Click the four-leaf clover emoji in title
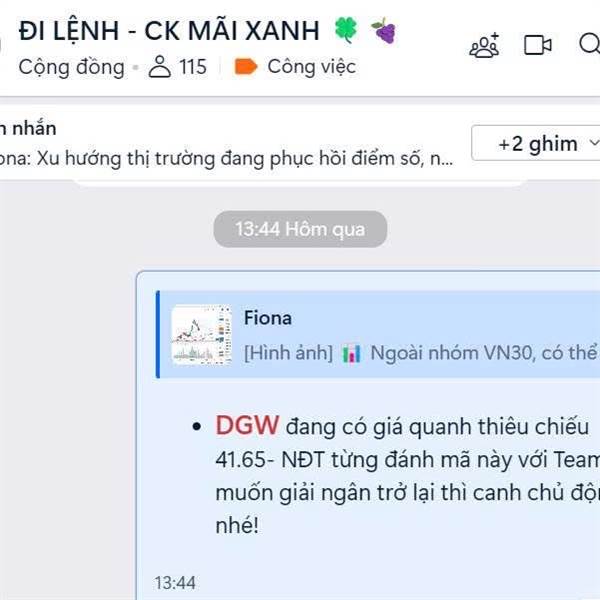This screenshot has height=600, width=600. [346, 30]
